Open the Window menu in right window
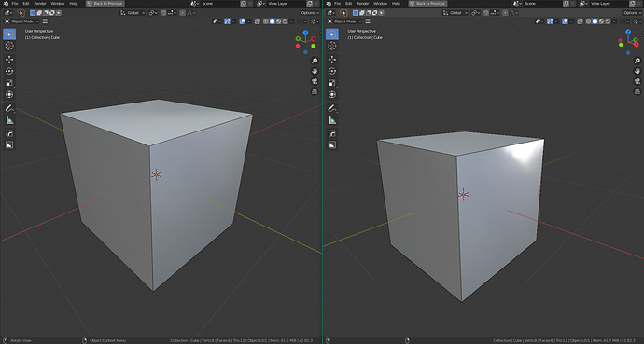 tap(380, 4)
